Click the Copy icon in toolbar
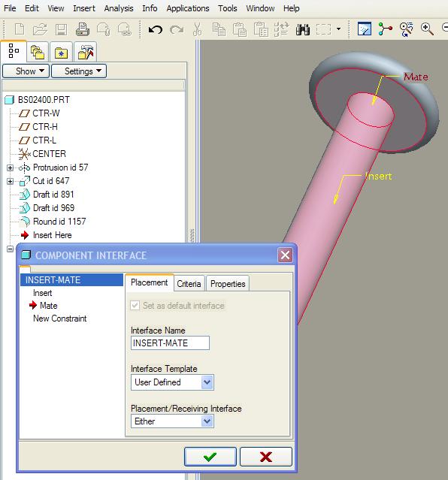Viewport: 448px width, 480px height. (x=219, y=30)
